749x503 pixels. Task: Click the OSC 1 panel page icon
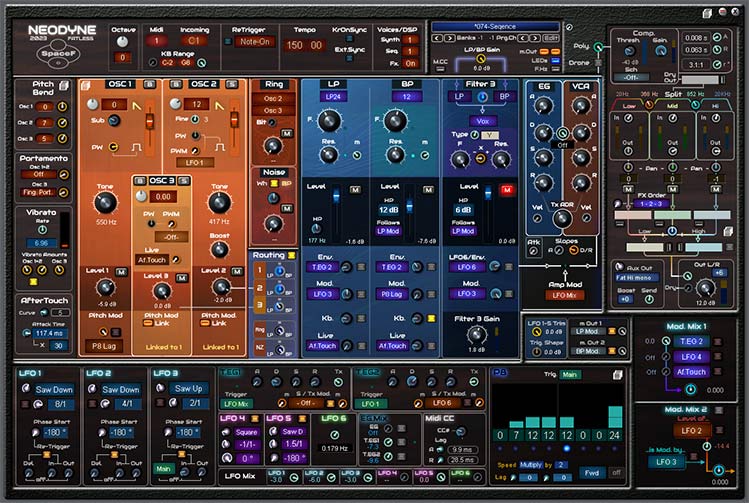[x=86, y=86]
